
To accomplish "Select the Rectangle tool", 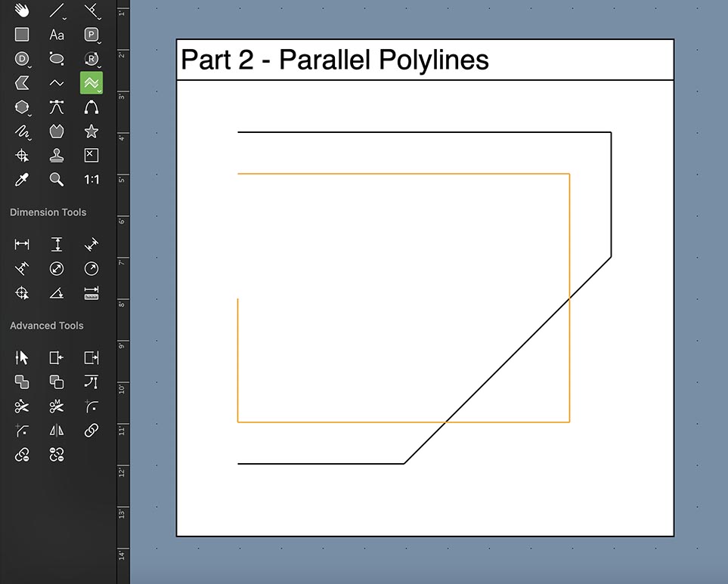I will (21, 35).
